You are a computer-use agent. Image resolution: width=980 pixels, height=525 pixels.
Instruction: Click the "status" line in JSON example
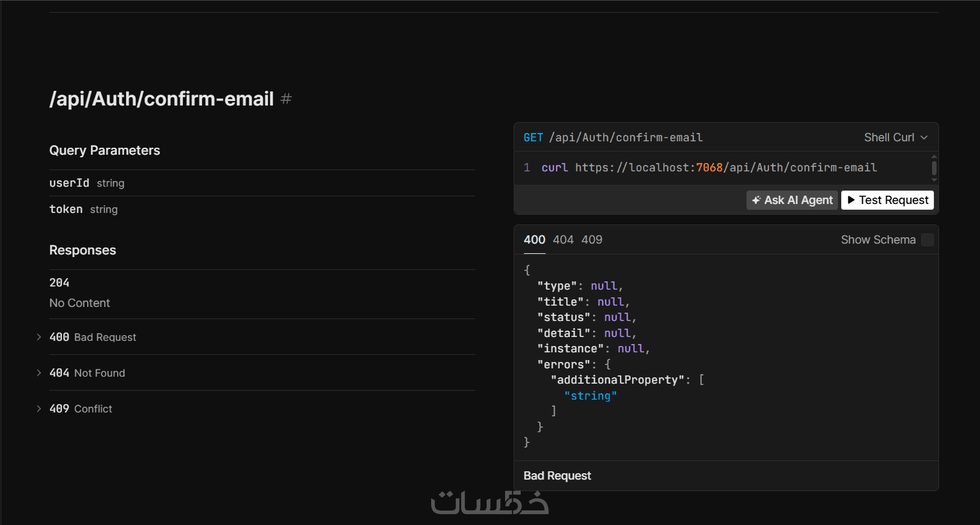[x=587, y=317]
